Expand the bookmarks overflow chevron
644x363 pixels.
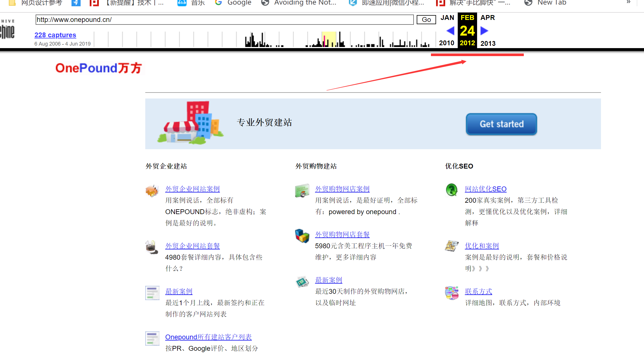tap(628, 2)
